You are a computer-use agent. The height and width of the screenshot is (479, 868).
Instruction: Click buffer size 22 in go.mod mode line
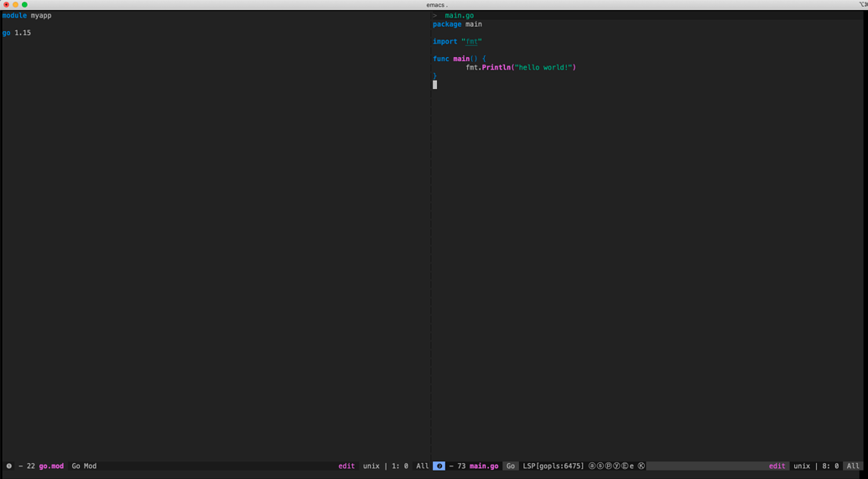click(x=30, y=466)
